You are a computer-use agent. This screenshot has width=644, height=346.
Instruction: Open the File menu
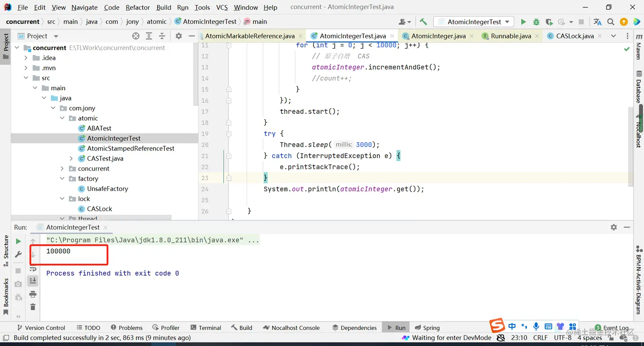23,7
